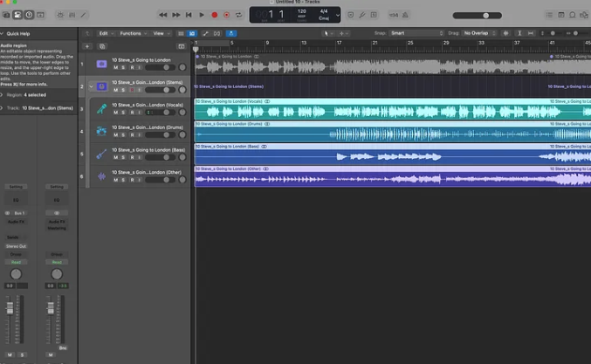Image resolution: width=591 pixels, height=364 pixels.
Task: Toggle the blue grid view icon
Action: pyautogui.click(x=192, y=33)
